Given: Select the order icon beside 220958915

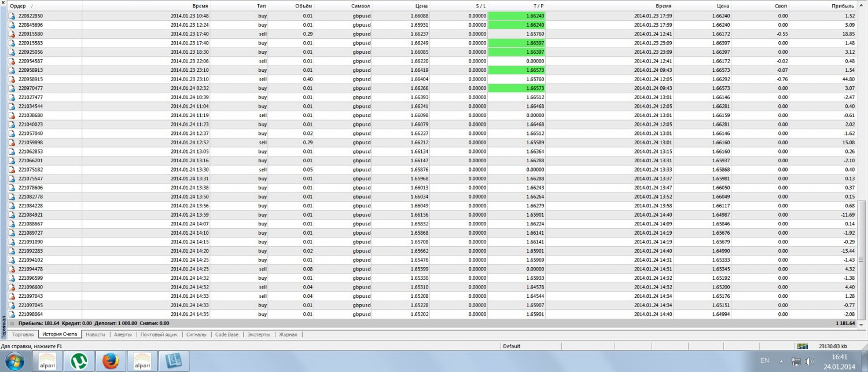Looking at the screenshot, I should click(12, 79).
